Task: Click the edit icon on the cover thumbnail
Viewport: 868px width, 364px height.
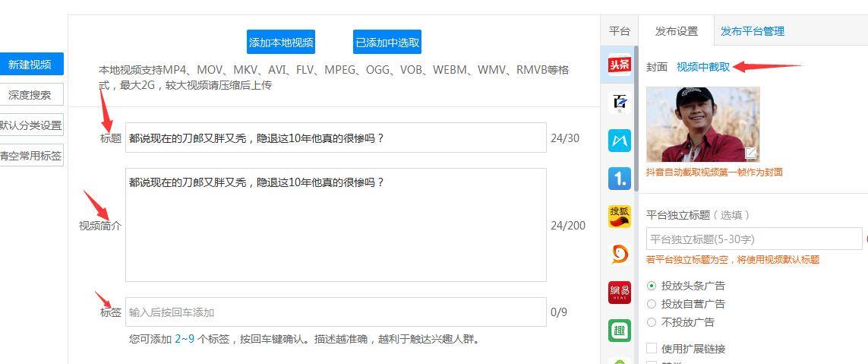Action: 750,154
